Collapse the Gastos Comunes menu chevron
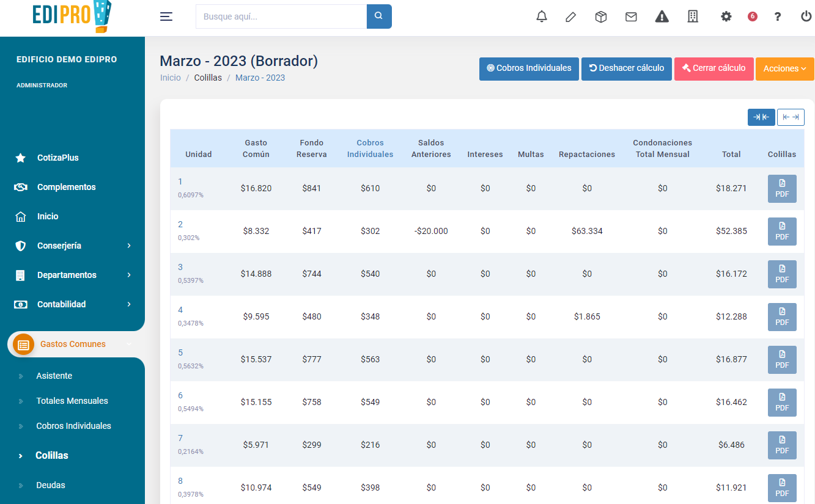 129,345
